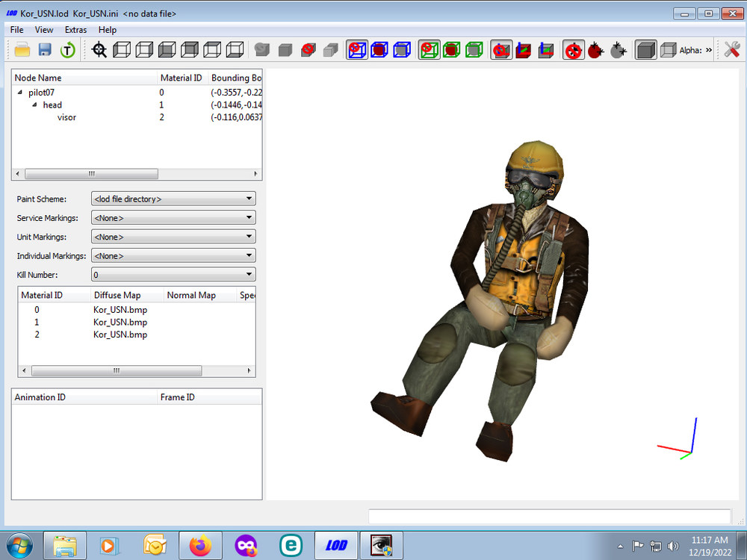The image size is (747, 560).
Task: Click the third wireframe cube view icon
Action: tap(167, 49)
